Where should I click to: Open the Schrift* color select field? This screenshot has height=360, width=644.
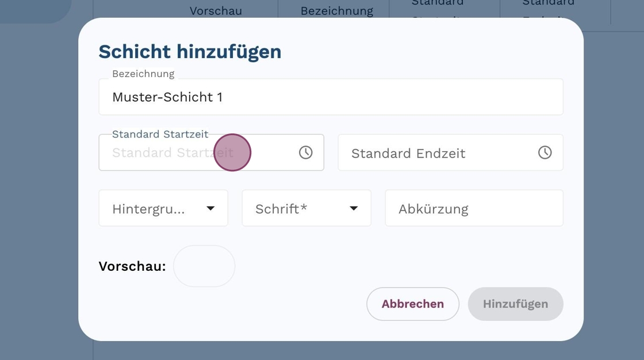pyautogui.click(x=293, y=208)
